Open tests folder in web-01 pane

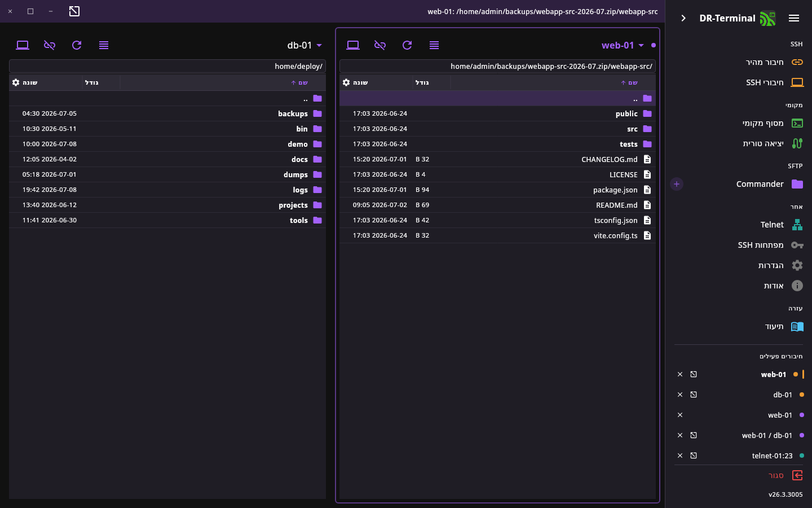click(x=497, y=144)
